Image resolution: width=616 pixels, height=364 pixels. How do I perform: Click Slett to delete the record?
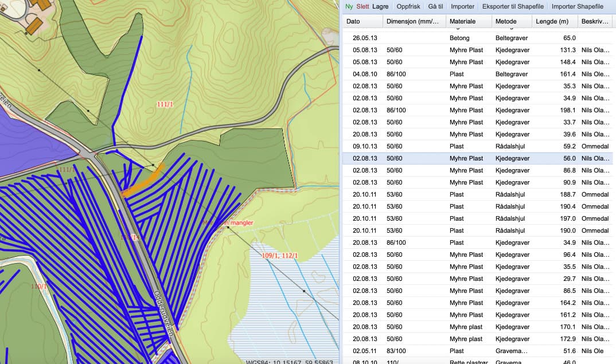[362, 6]
